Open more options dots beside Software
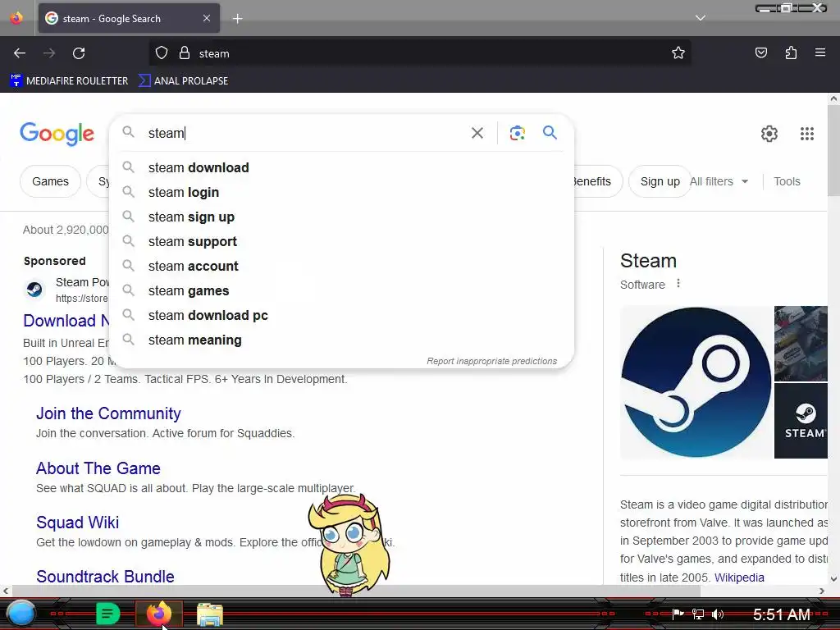Screen dimensions: 840x630 coord(678,283)
